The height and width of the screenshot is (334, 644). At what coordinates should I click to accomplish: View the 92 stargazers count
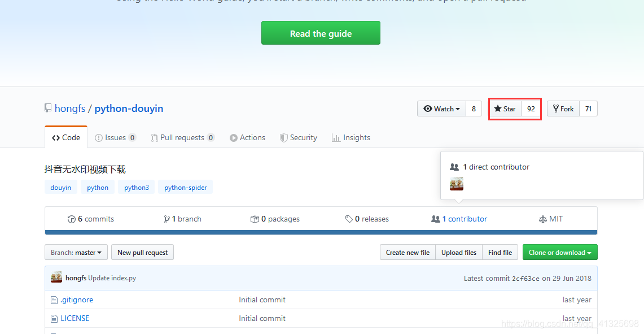click(x=531, y=109)
